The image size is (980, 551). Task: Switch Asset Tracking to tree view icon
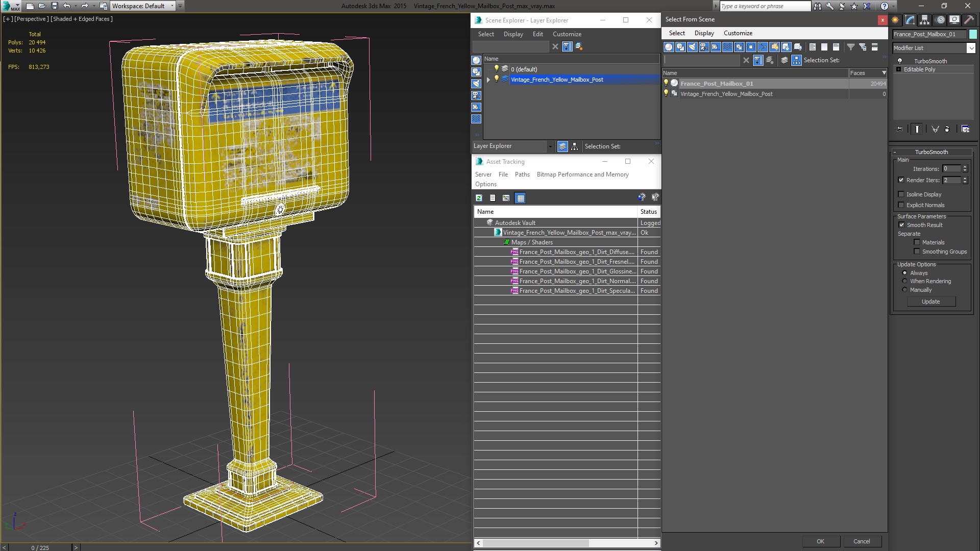506,198
